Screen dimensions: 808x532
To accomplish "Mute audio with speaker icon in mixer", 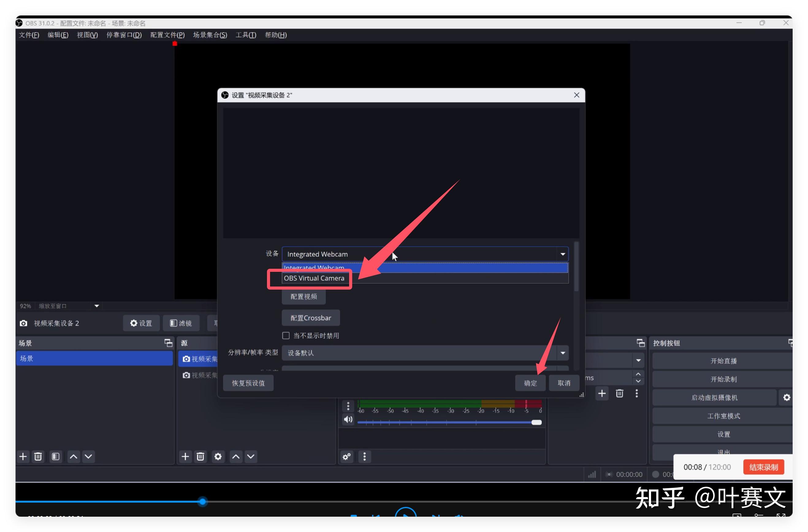I will click(x=348, y=420).
